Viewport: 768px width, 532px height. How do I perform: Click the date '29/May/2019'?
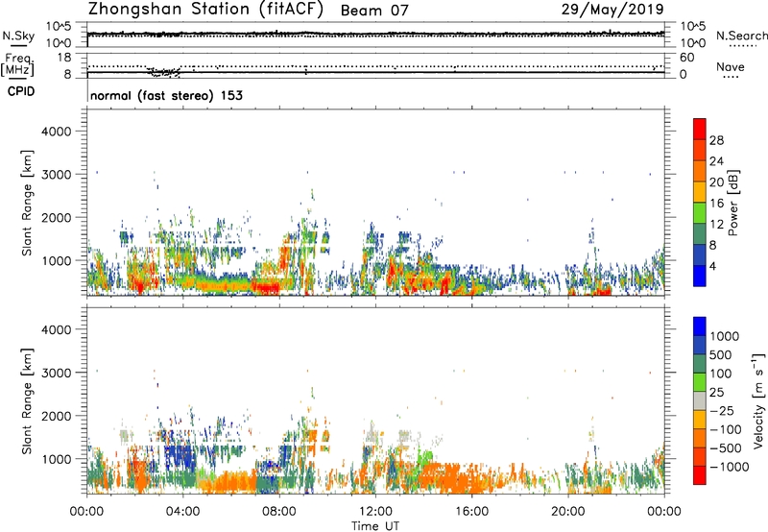click(612, 10)
